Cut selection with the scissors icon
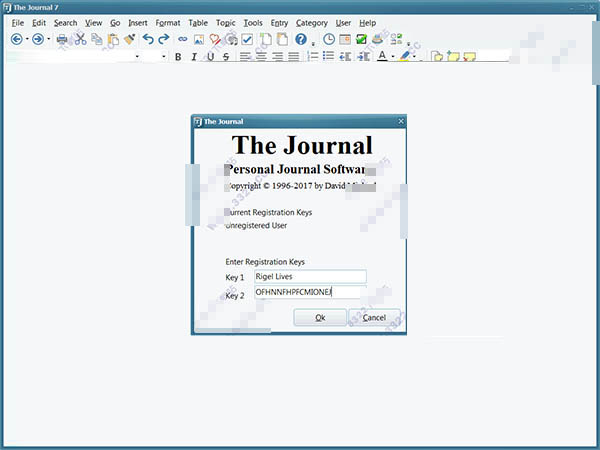 coord(80,39)
